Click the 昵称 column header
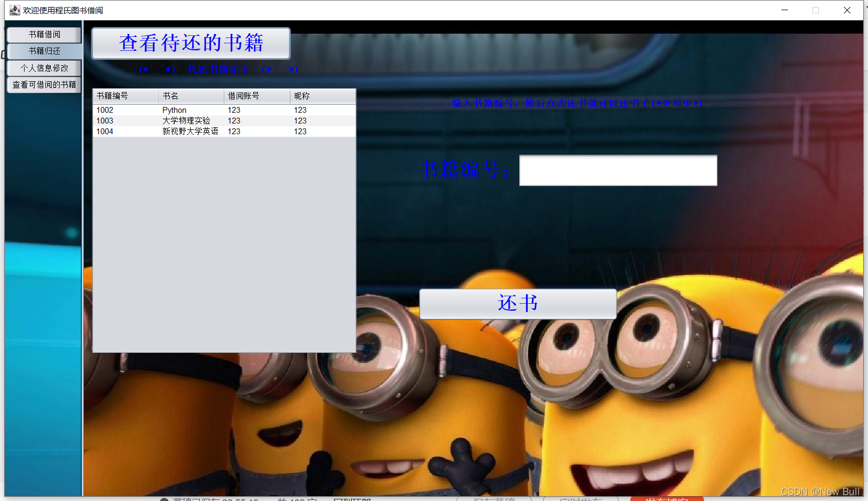868x501 pixels. (323, 96)
